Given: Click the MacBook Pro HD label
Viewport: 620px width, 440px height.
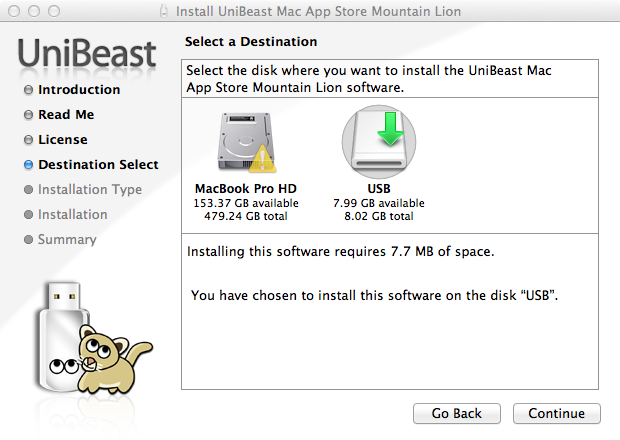Looking at the screenshot, I should [246, 188].
